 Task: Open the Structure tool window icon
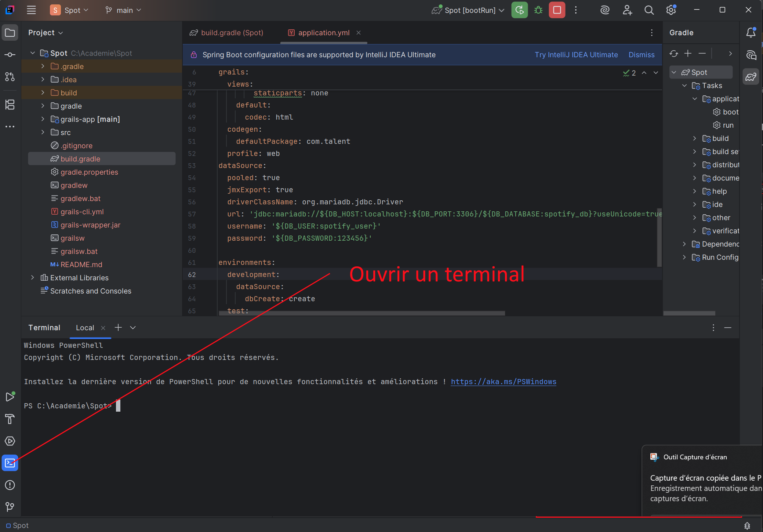point(10,105)
